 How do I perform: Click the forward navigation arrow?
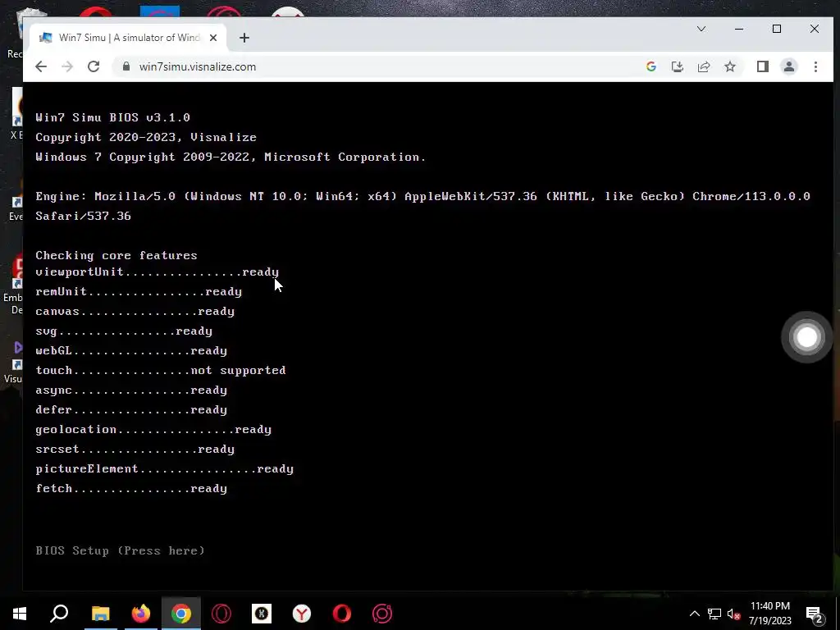tap(67, 66)
